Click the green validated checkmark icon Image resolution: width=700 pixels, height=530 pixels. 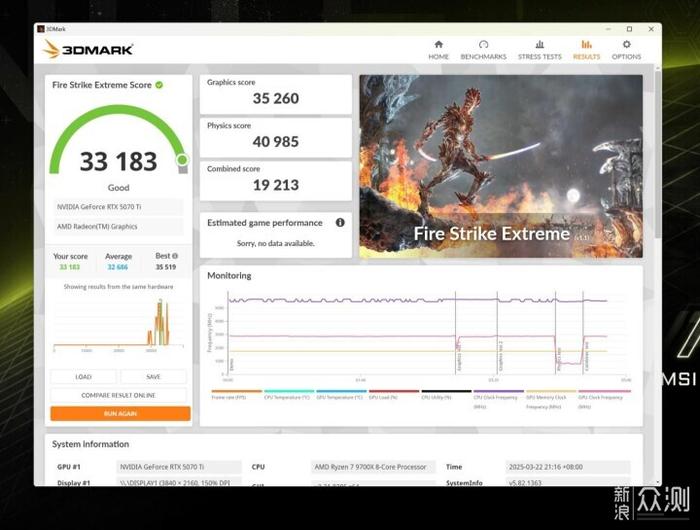(x=159, y=85)
